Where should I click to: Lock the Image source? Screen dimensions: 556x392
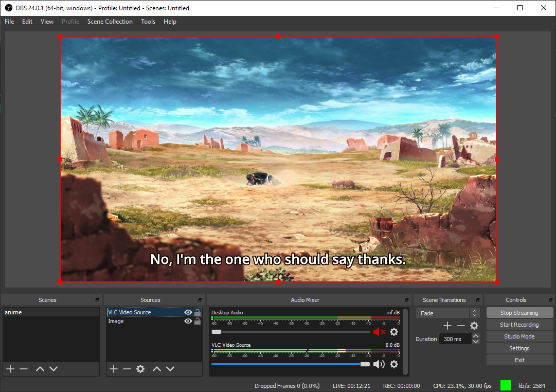point(198,321)
